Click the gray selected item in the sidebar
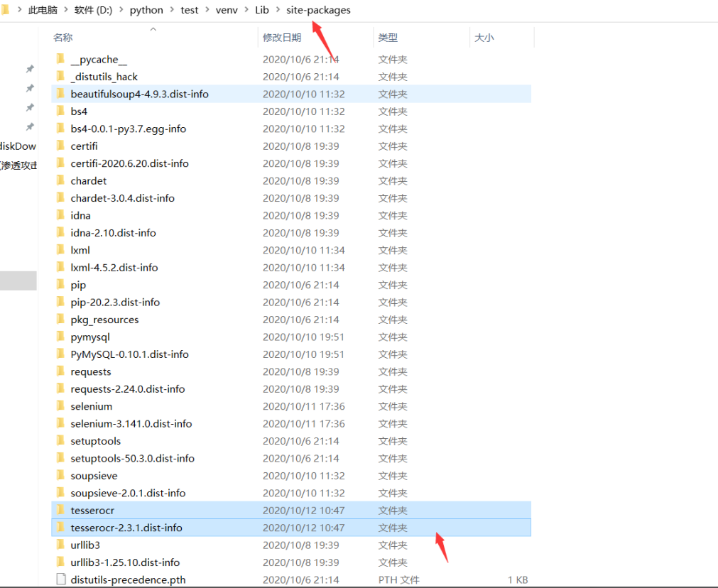Screen dimensions: 718x588 tap(18, 281)
